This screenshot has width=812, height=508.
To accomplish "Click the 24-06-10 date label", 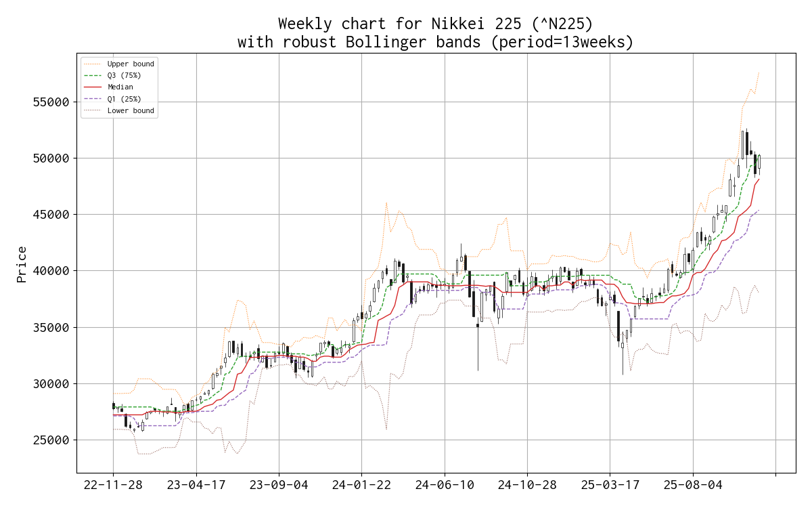I will [445, 486].
